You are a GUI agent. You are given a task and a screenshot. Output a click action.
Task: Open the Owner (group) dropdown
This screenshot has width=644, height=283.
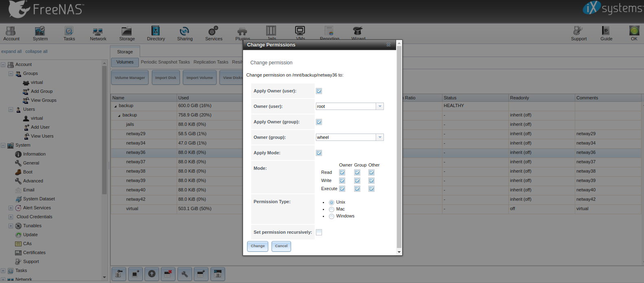pos(379,137)
